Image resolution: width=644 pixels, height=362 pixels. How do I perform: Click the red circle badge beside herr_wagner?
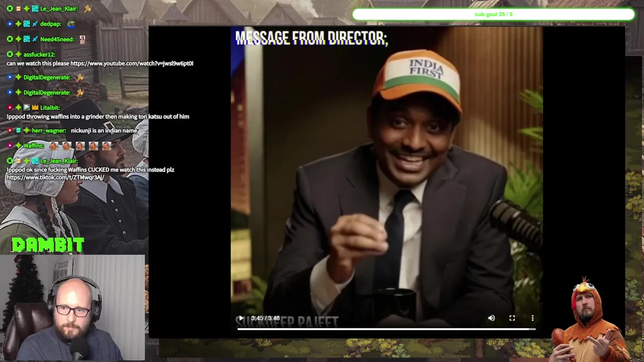tap(10, 131)
